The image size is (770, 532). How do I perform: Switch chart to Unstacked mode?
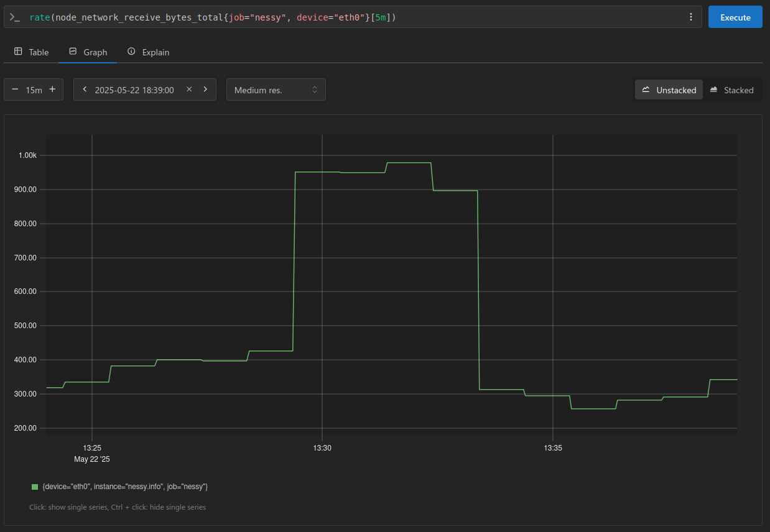tap(669, 90)
